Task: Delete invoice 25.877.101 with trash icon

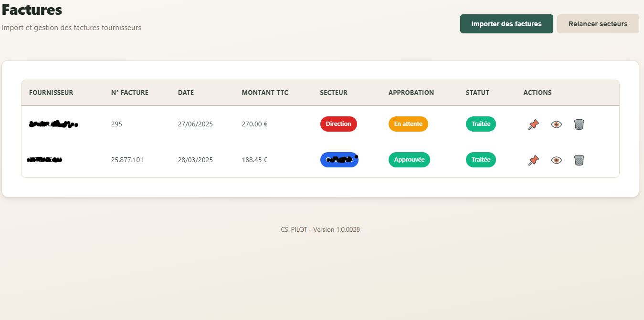Action: (579, 160)
